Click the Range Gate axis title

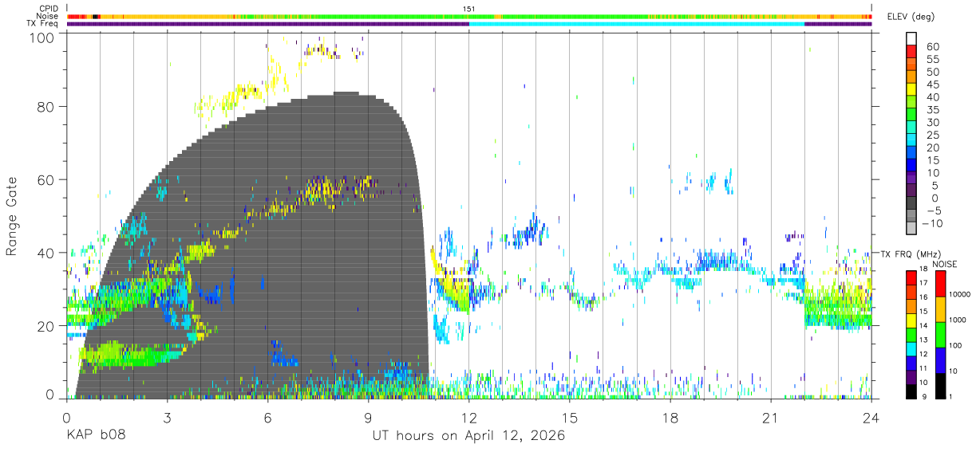[x=13, y=218]
